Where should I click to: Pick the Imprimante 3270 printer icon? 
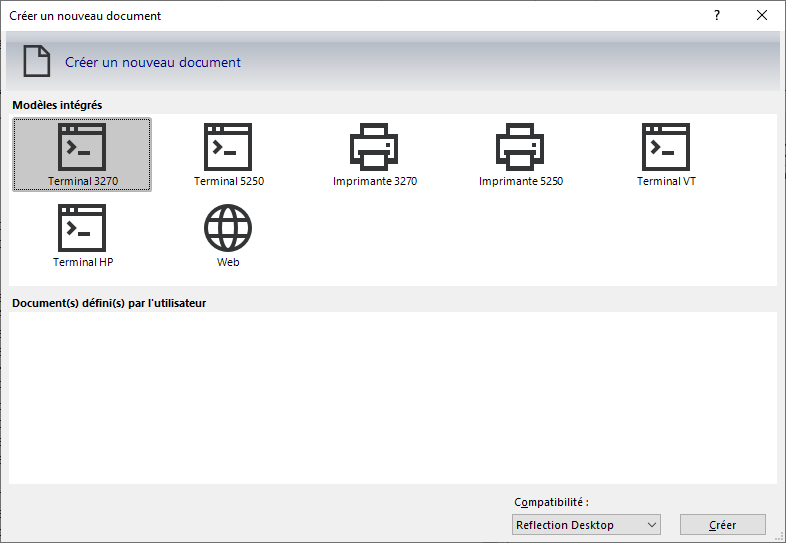tap(374, 147)
